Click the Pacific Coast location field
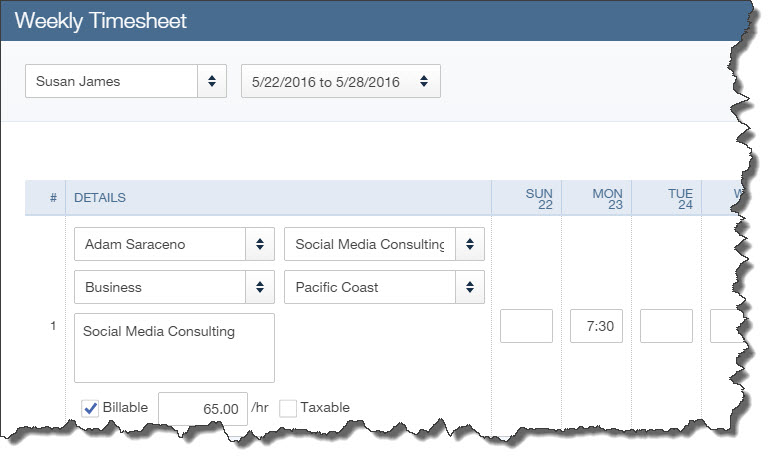This screenshot has height=464, width=776. click(370, 287)
